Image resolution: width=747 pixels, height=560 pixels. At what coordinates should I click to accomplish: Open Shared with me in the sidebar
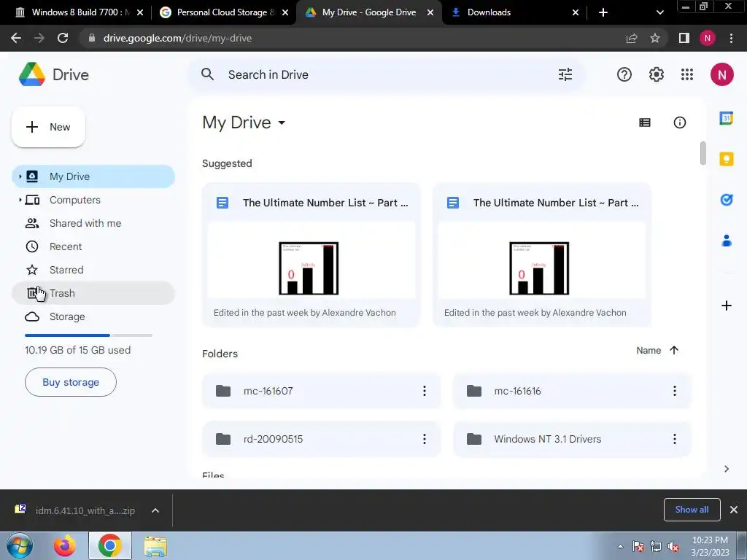coord(93,223)
